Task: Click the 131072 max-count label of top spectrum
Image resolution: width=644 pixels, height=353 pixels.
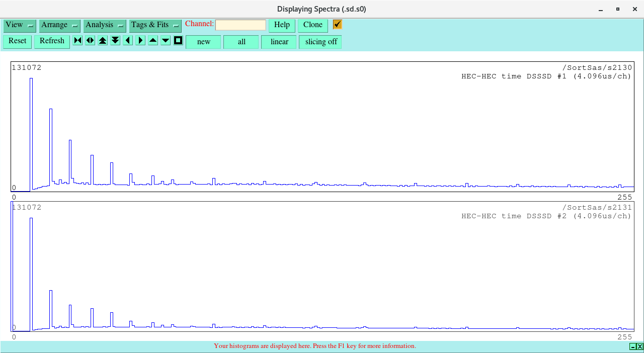Action: click(x=27, y=68)
